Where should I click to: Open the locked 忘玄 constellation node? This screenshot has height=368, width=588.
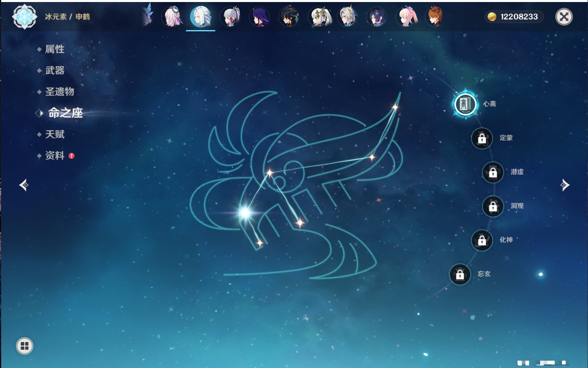[460, 274]
